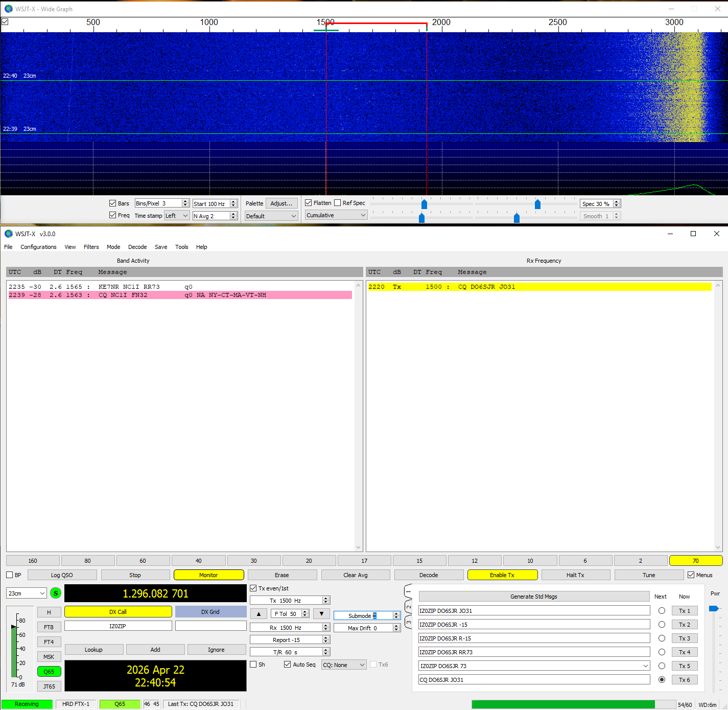The width and height of the screenshot is (728, 710).
Task: Click the Erase button
Action: (282, 575)
